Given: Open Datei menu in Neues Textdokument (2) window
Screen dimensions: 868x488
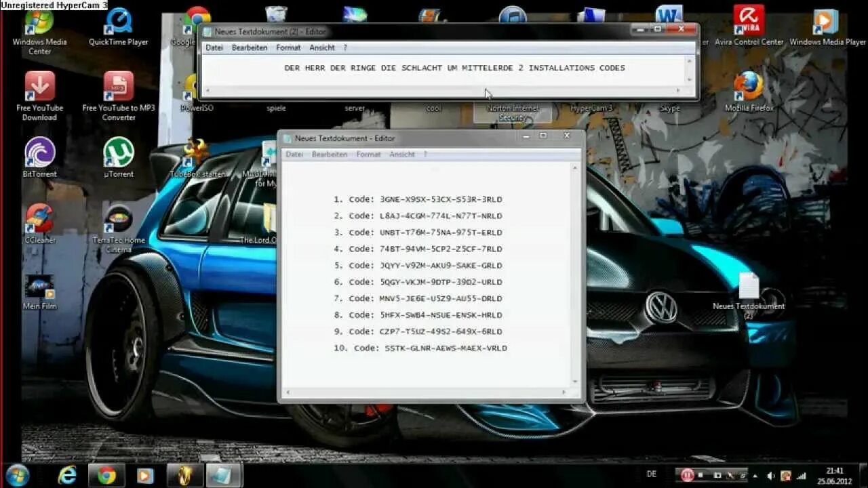Looking at the screenshot, I should [214, 47].
